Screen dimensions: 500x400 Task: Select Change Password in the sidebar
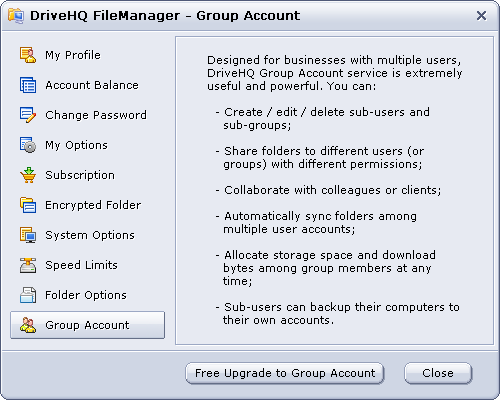(x=96, y=115)
